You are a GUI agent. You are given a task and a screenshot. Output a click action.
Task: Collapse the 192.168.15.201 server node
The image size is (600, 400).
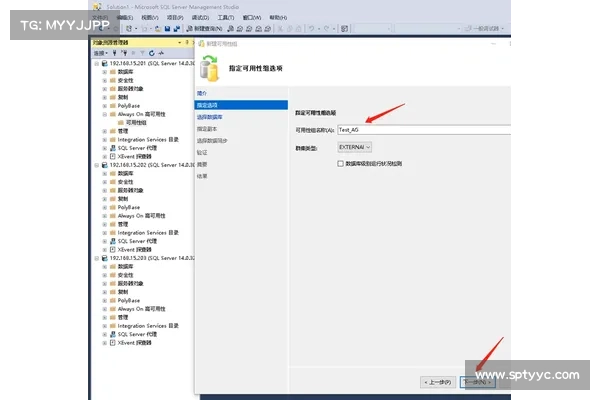96,63
